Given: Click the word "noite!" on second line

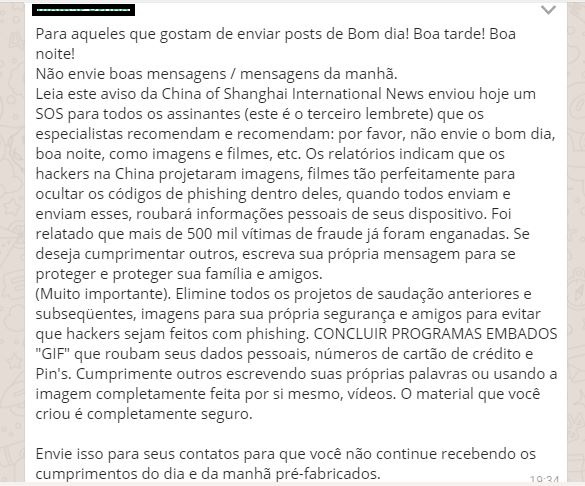Looking at the screenshot, I should 55,54.
